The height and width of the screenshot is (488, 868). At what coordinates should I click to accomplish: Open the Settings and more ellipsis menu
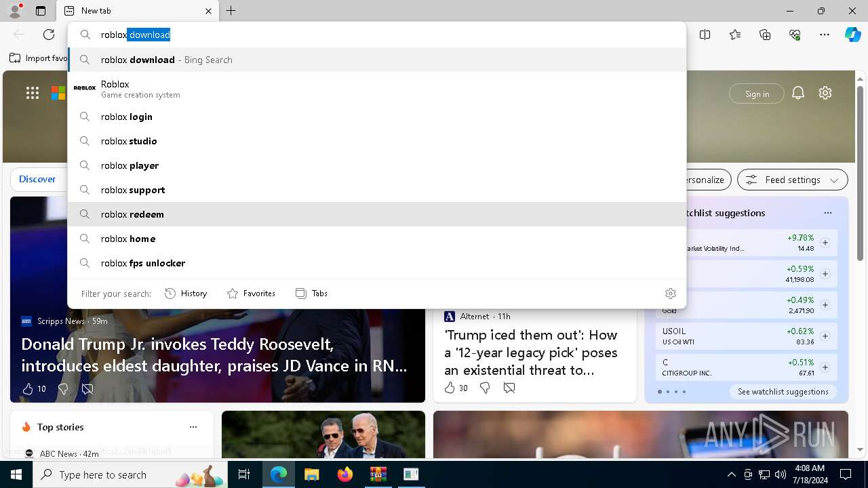pyautogui.click(x=825, y=35)
